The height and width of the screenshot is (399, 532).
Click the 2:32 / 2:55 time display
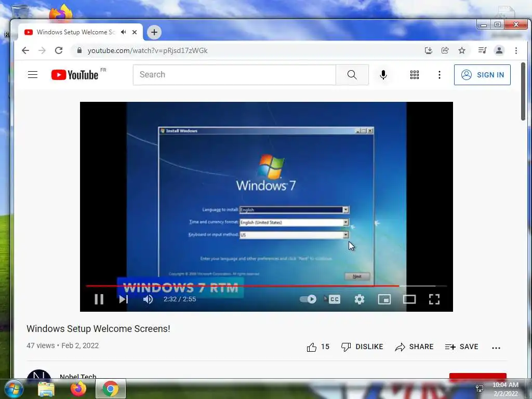pyautogui.click(x=179, y=299)
